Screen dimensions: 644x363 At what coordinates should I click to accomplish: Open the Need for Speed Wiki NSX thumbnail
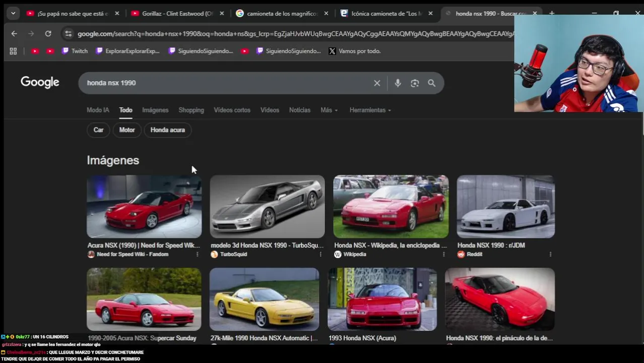[144, 206]
